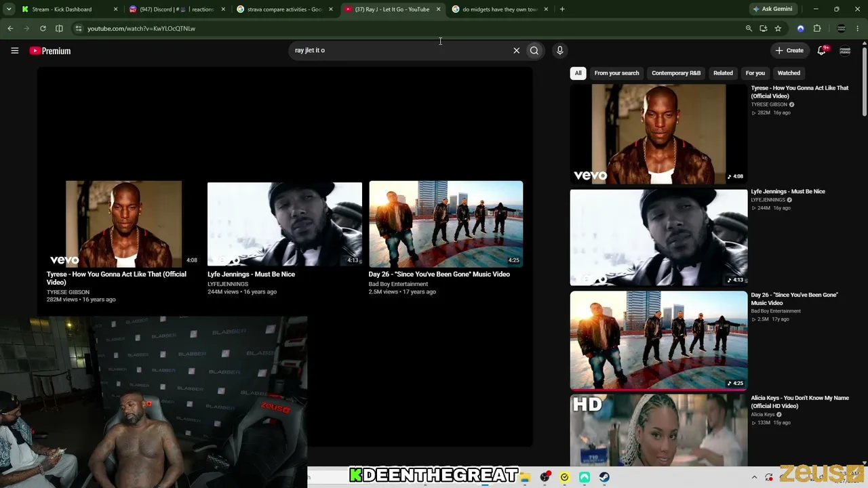868x488 pixels.
Task: Open Day 26 endscreen video thumbnail
Action: click(x=446, y=223)
